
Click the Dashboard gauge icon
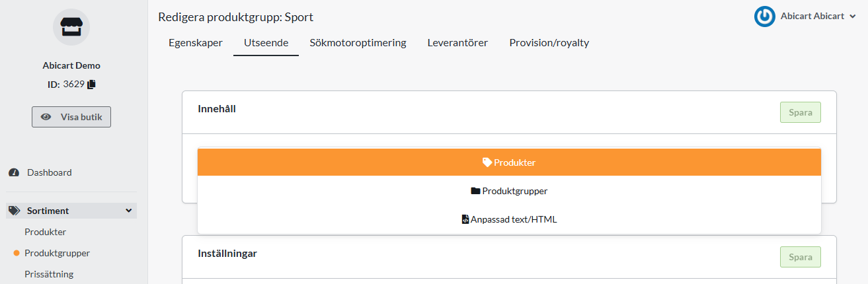click(x=13, y=172)
